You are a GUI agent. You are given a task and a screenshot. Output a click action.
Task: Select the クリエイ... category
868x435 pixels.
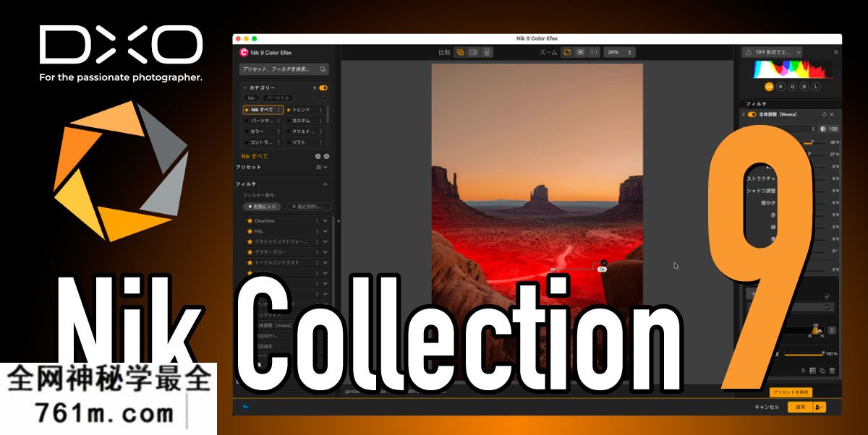[305, 132]
